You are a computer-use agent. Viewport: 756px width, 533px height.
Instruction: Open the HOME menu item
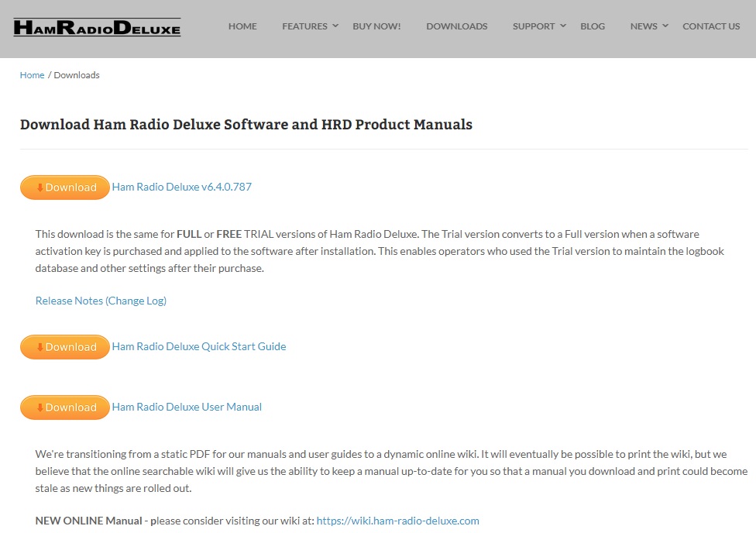242,26
